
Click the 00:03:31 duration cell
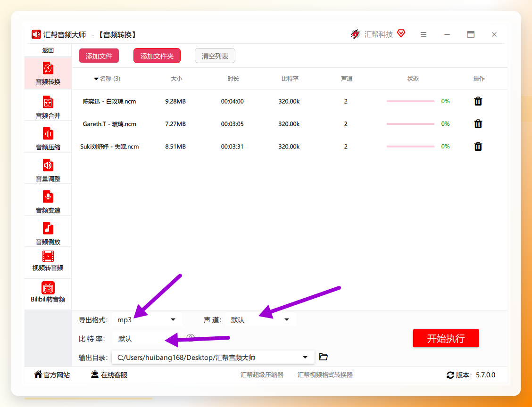(x=233, y=147)
